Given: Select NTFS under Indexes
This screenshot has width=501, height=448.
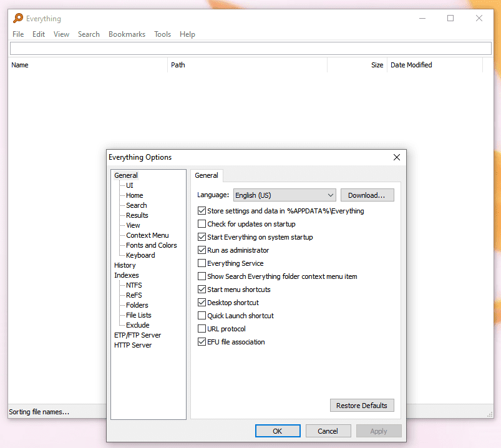Looking at the screenshot, I should point(134,285).
